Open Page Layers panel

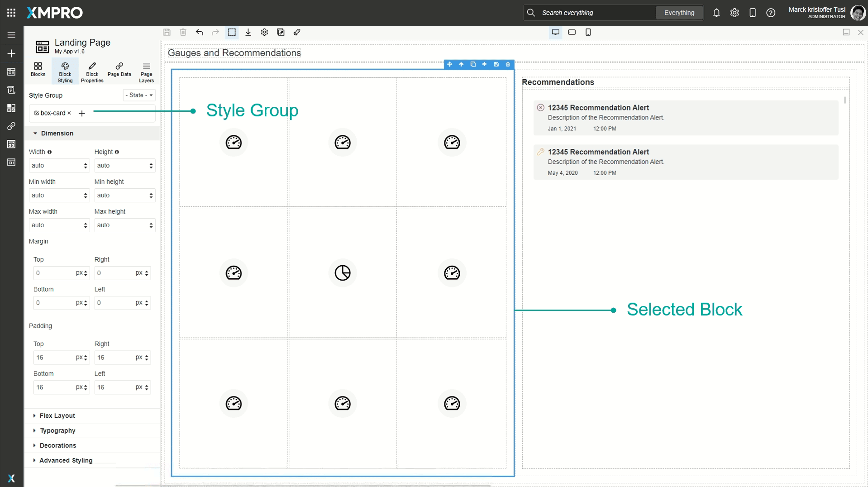146,70
